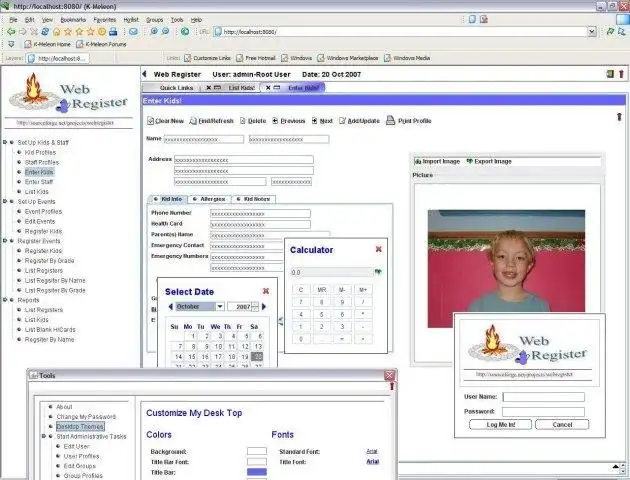Collapse the Register Events tree node
This screenshot has width=630, height=480.
tap(5, 241)
